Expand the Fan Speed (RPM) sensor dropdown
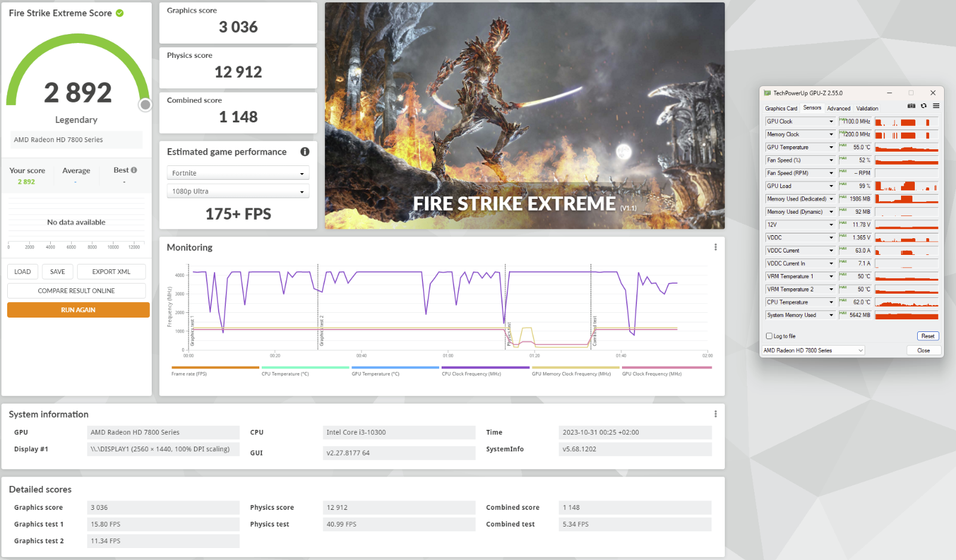Image resolution: width=956 pixels, height=560 pixels. click(x=831, y=173)
